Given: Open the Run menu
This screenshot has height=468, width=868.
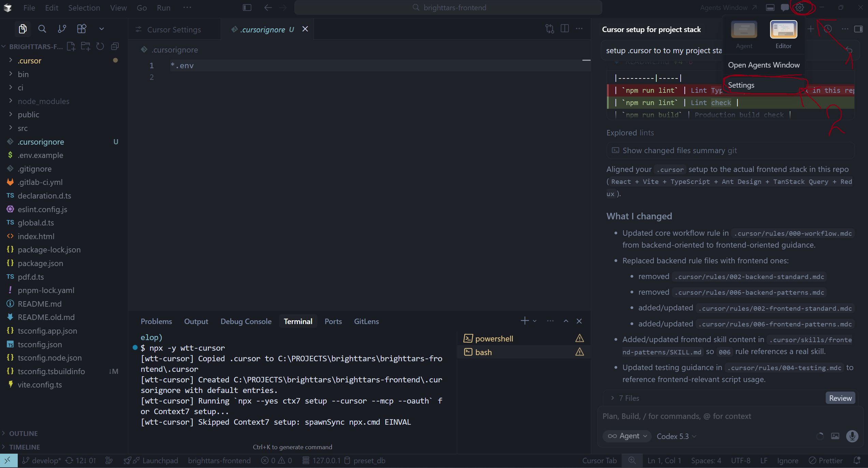Looking at the screenshot, I should click(x=163, y=8).
